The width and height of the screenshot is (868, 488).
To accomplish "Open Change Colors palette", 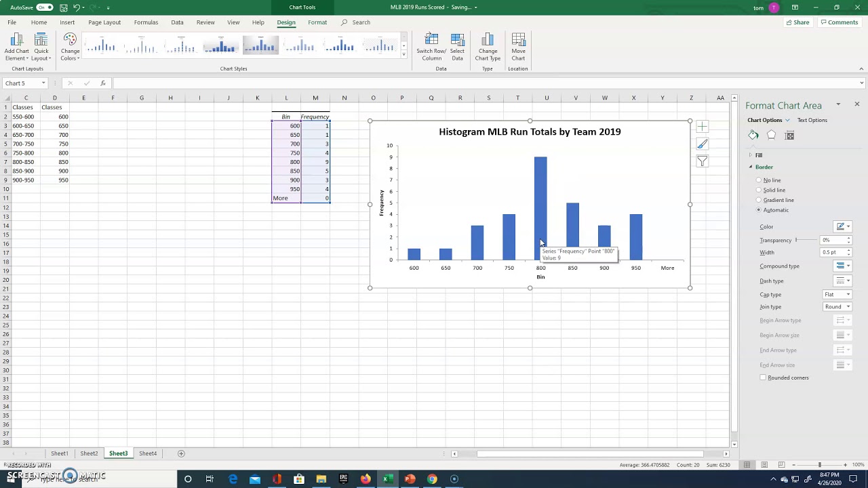I will pyautogui.click(x=70, y=47).
